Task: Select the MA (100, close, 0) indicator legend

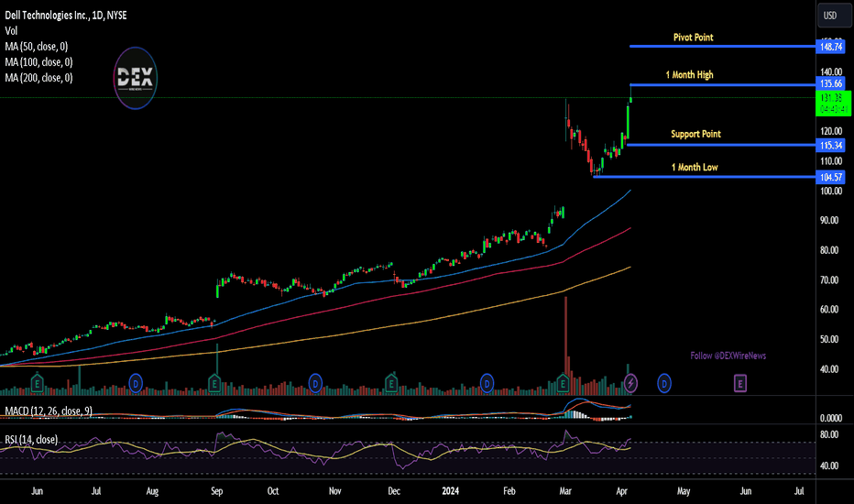Action: tap(38, 62)
